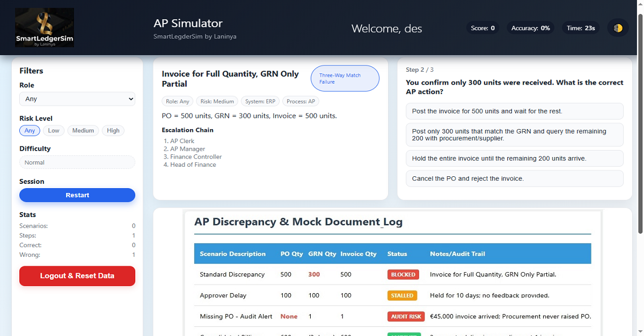Viewport: 644px width, 336px height.
Task: Select the Low risk level filter
Action: (54, 131)
